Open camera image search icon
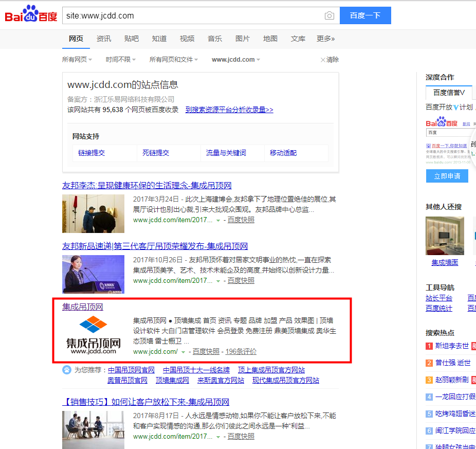 [329, 15]
